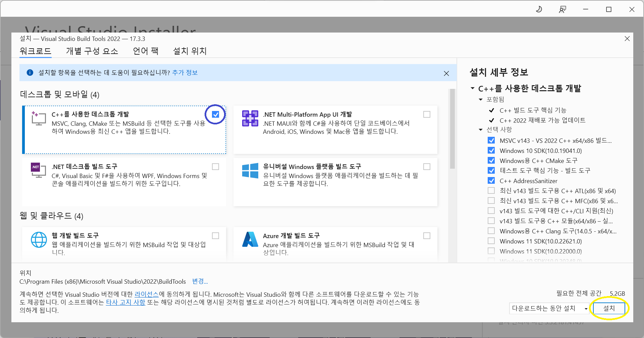644x338 pixels.
Task: Check 유니버설 Windows 플랫폼 빌드 도구 workload
Action: point(427,167)
